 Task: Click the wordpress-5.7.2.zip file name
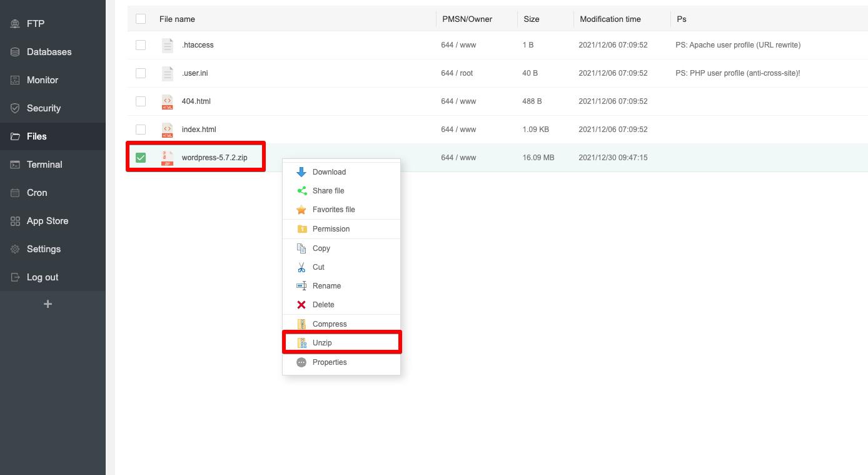pos(214,158)
